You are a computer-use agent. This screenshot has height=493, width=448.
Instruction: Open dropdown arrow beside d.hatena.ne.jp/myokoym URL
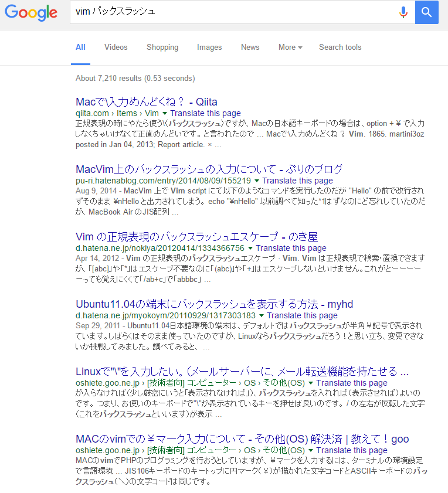[262, 315]
